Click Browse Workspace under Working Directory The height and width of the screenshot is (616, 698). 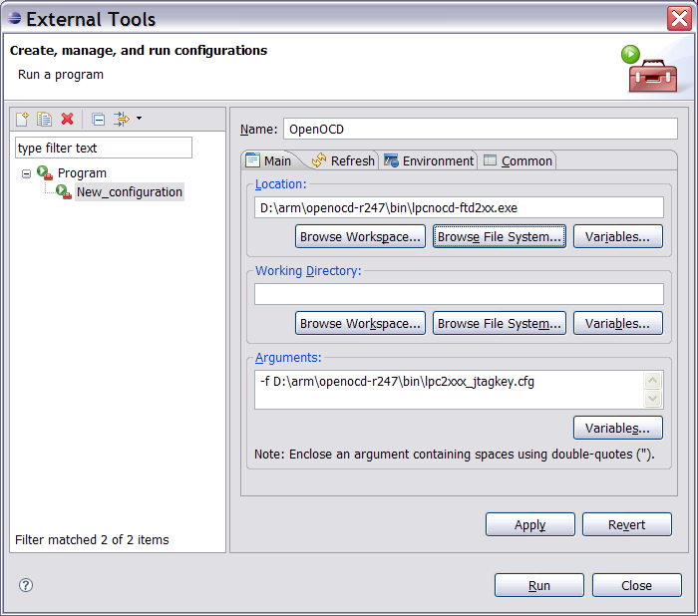[360, 323]
